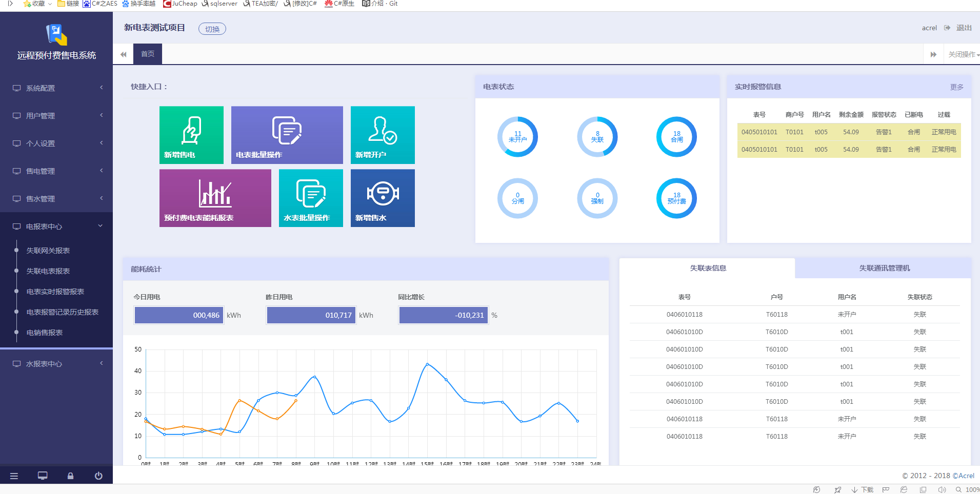Click the monitor icon in sidebar footer
The height and width of the screenshot is (494, 980).
tap(43, 476)
